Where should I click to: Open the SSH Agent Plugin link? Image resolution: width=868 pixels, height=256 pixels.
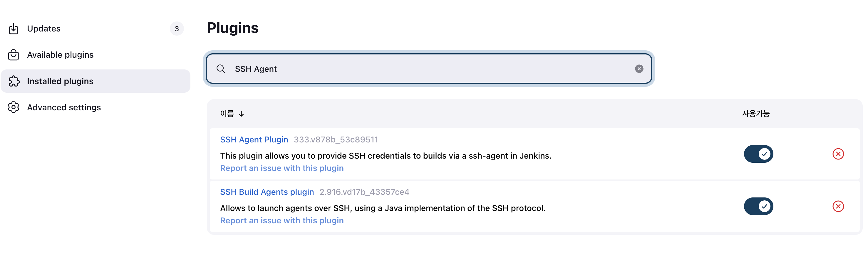click(254, 140)
